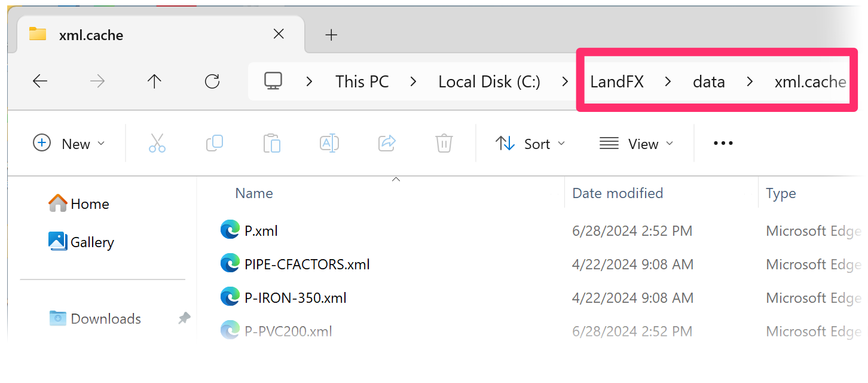Image resolution: width=868 pixels, height=383 pixels.
Task: Select the LandFX breadcrumb segment
Action: pos(617,81)
